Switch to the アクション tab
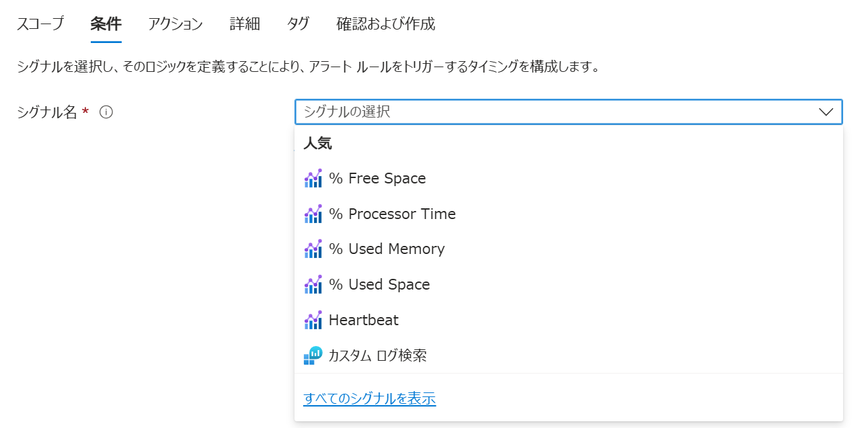 pos(175,24)
